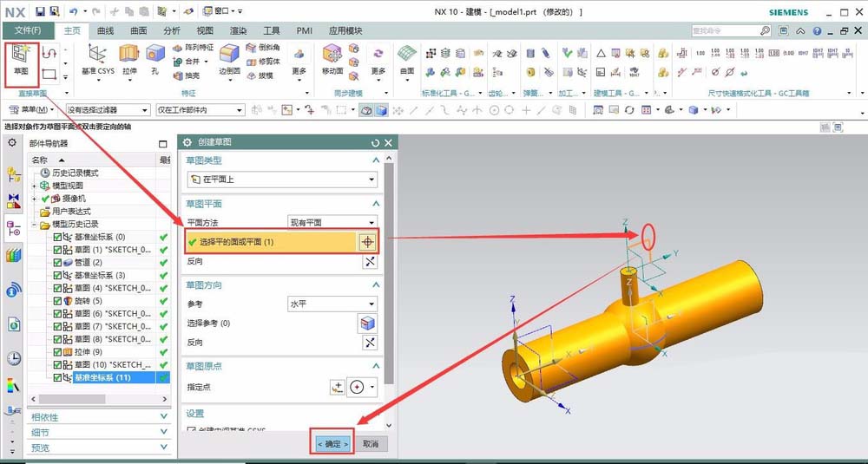This screenshot has height=464, width=868.
Task: Open the part navigator sidebar tab
Action: click(x=13, y=228)
